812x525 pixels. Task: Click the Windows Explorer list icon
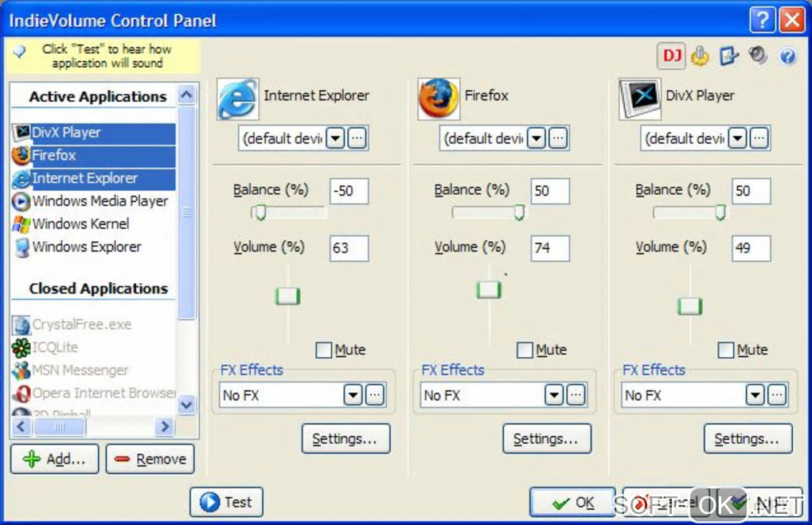point(21,247)
